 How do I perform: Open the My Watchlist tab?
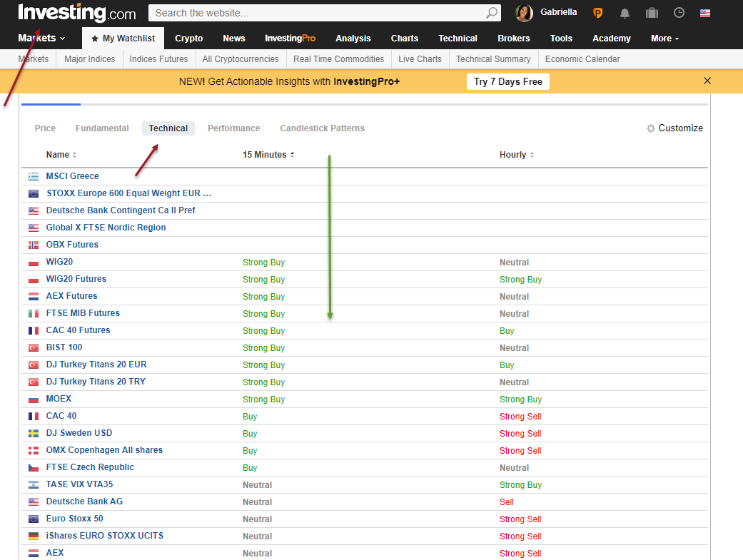(x=123, y=39)
